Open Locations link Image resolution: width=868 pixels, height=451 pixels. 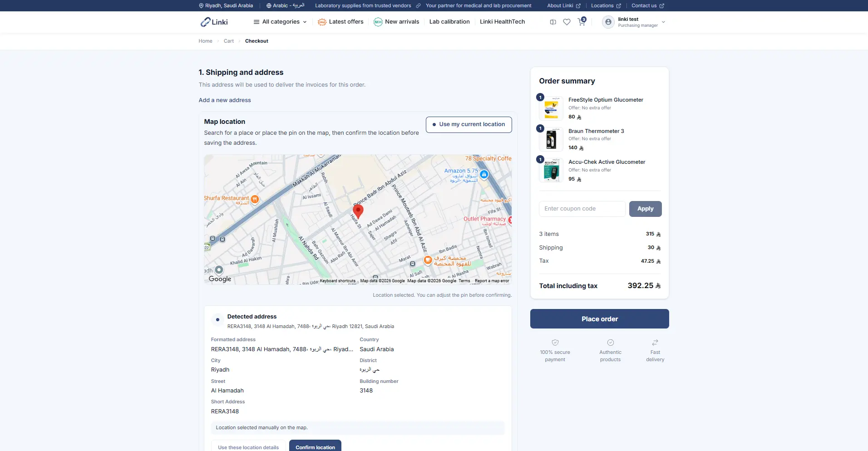(x=606, y=5)
